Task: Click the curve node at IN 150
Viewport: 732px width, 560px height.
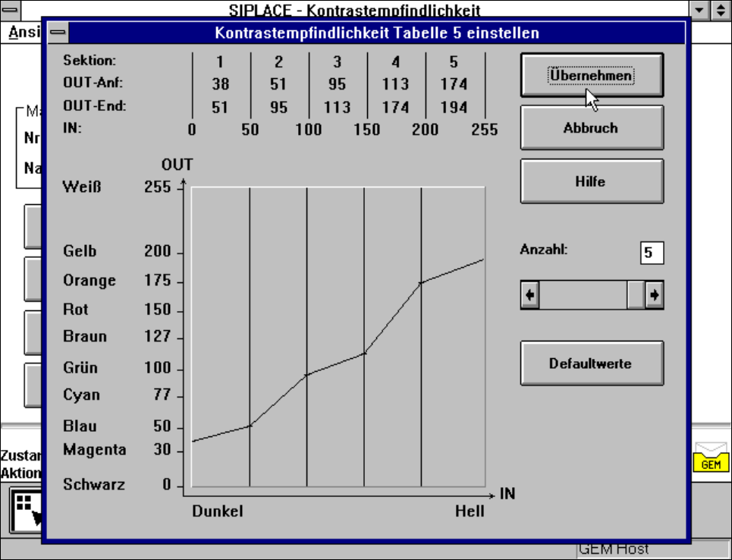Action: (364, 353)
